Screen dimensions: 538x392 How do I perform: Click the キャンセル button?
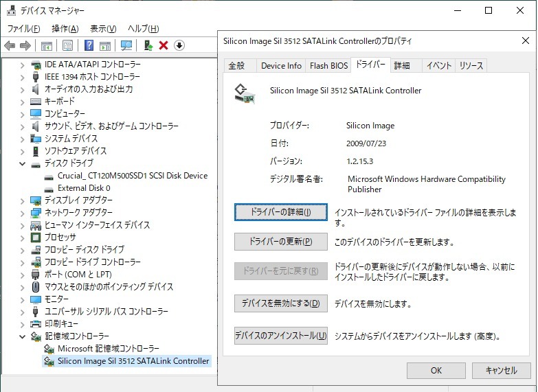coord(502,371)
